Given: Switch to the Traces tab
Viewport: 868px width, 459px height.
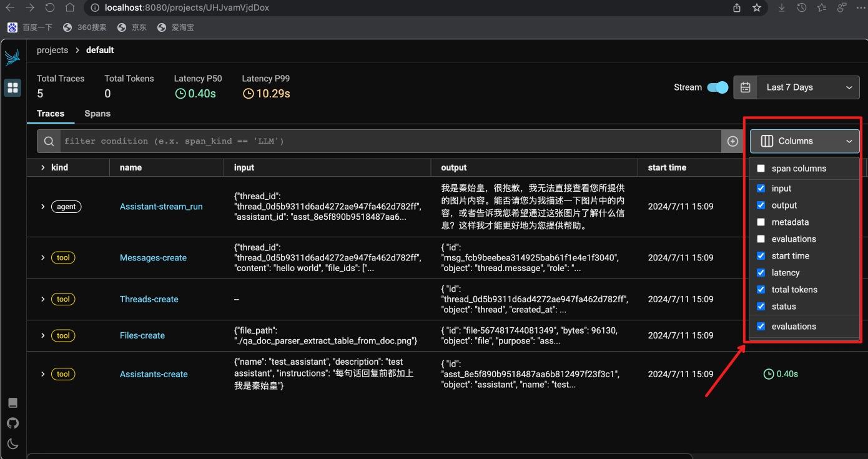Looking at the screenshot, I should click(51, 114).
